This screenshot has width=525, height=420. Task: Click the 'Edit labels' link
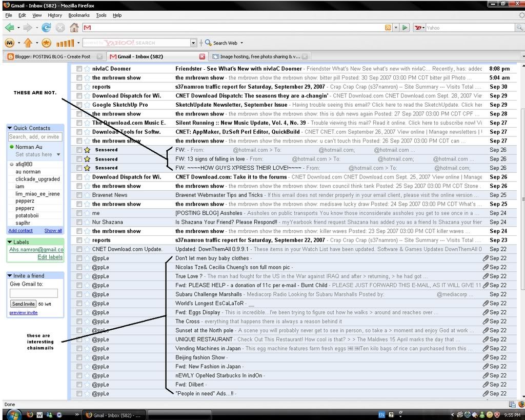pyautogui.click(x=50, y=257)
